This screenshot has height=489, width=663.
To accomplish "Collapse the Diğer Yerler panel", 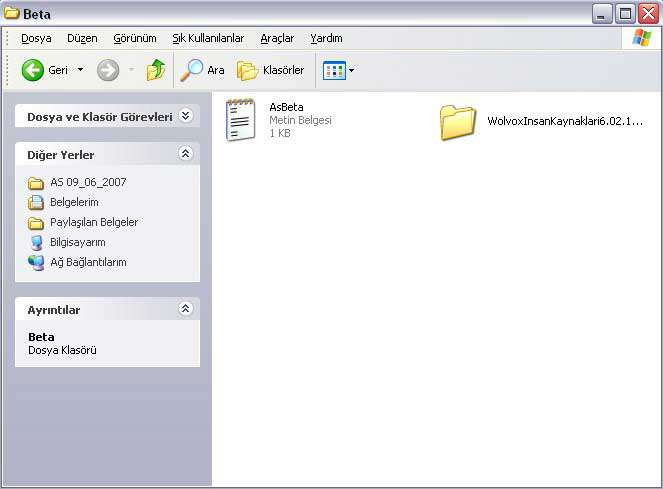I will 185,153.
